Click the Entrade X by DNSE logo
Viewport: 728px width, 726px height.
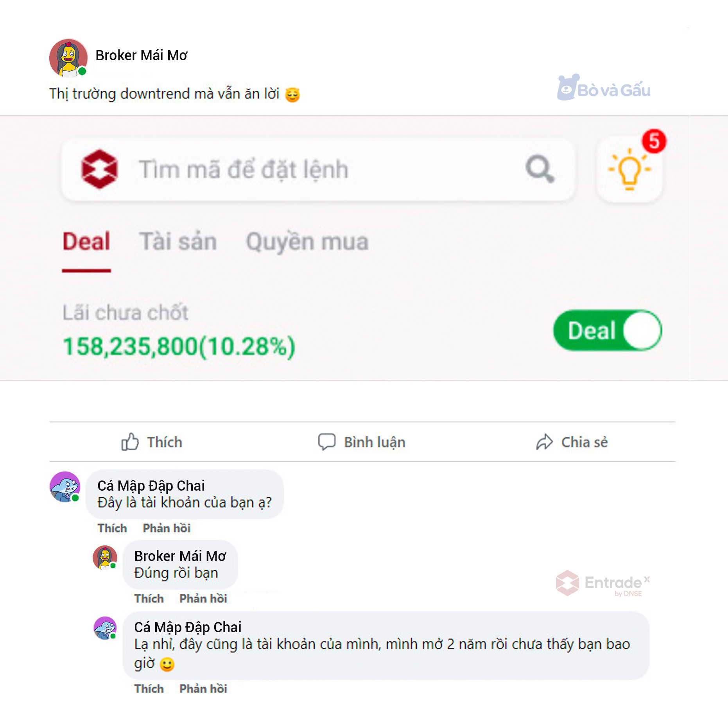tap(603, 583)
